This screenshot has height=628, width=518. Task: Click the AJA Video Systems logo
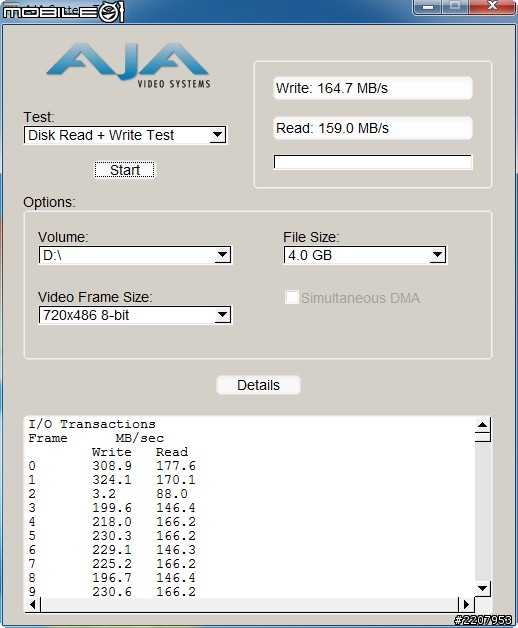click(128, 65)
